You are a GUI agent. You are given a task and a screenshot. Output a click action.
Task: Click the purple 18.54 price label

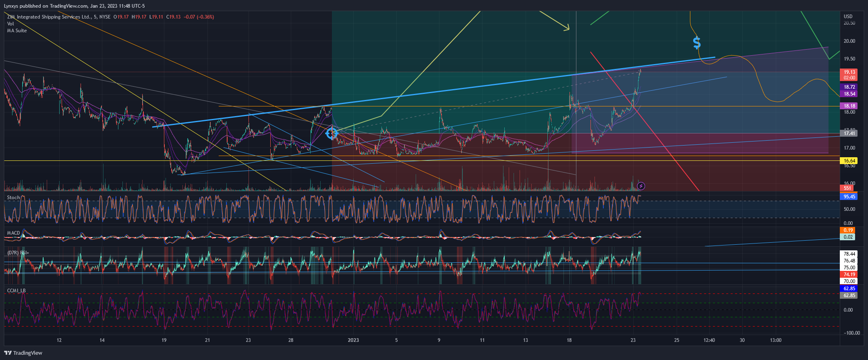pyautogui.click(x=849, y=94)
